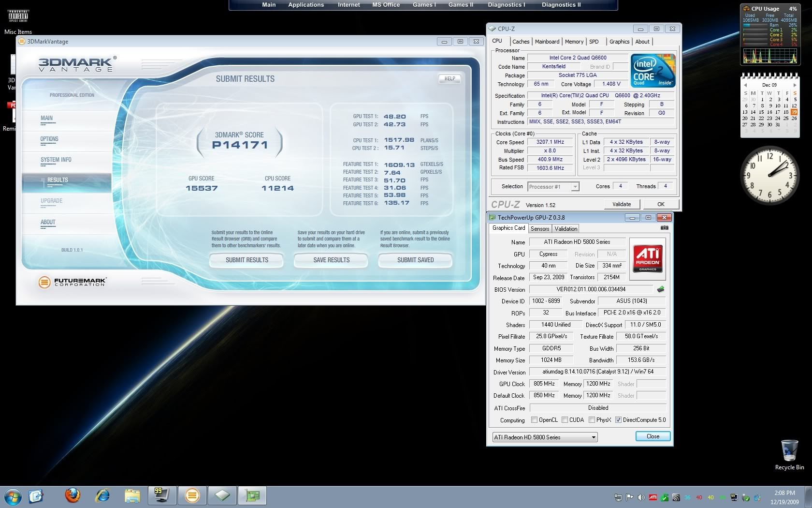
Task: Click the analog clock gadget
Action: pyautogui.click(x=769, y=175)
